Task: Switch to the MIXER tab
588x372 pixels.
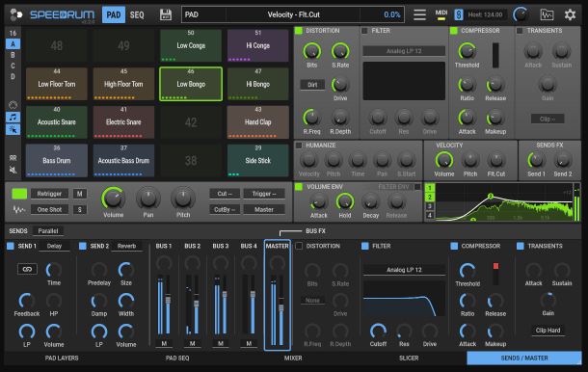Action: click(293, 359)
